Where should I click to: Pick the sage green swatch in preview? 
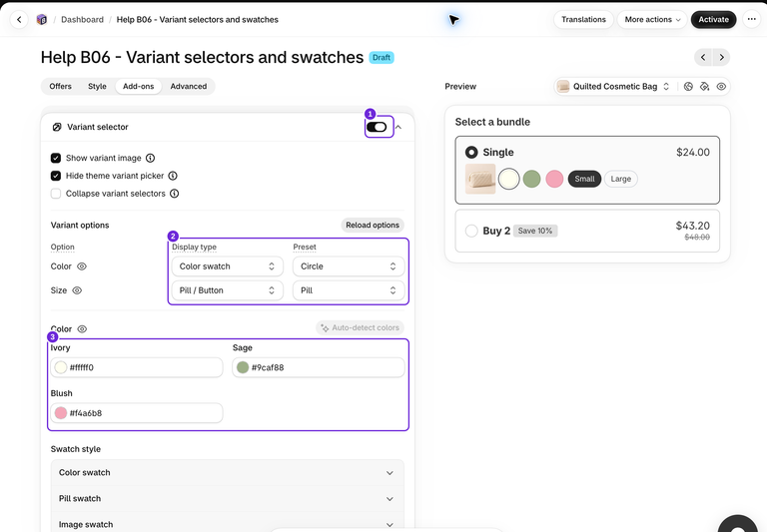[531, 179]
